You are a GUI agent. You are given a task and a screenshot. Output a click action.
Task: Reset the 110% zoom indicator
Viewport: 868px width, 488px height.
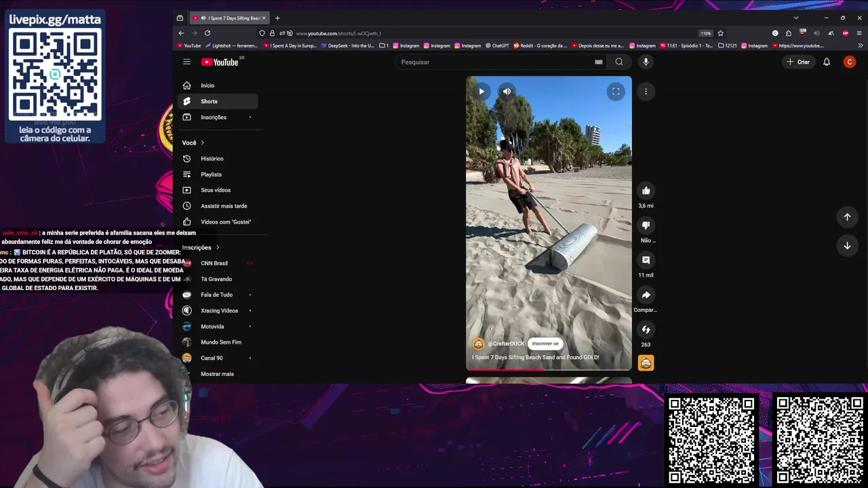(706, 33)
